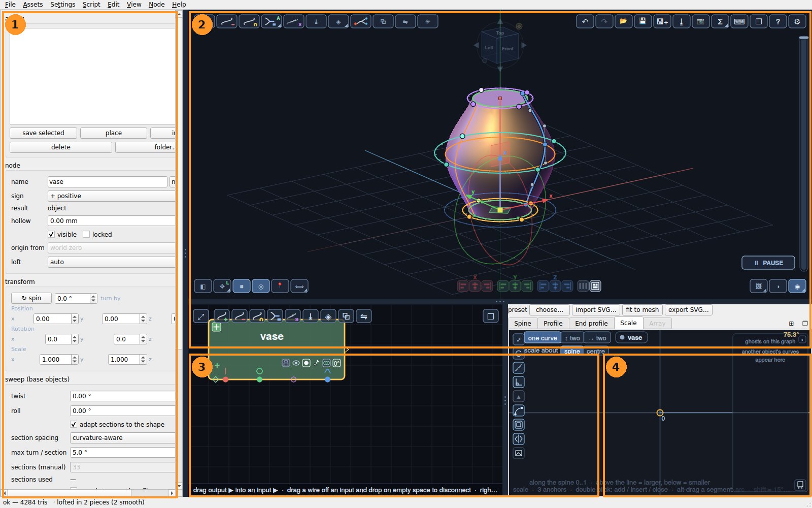Toggle the visible checkbox
Image resolution: width=812 pixels, height=508 pixels.
(51, 234)
